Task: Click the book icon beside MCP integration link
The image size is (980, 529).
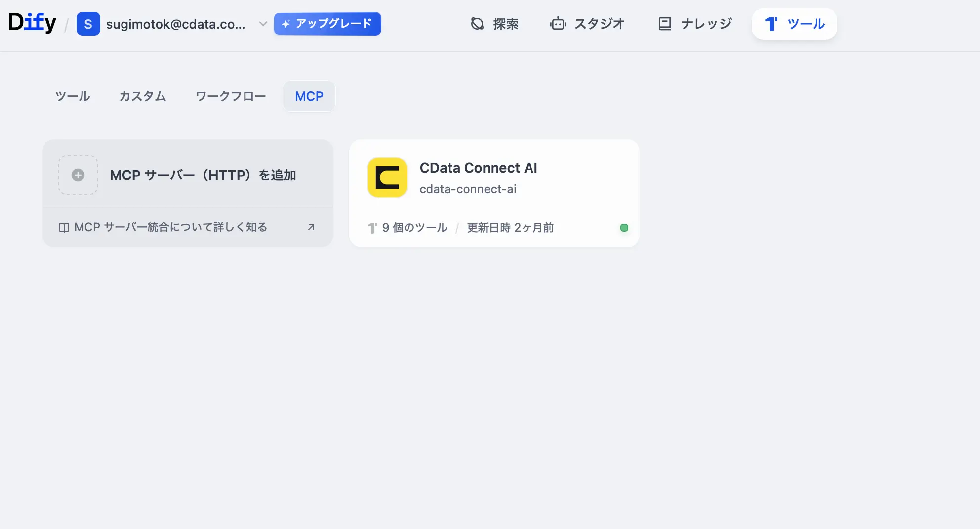Action: click(64, 227)
